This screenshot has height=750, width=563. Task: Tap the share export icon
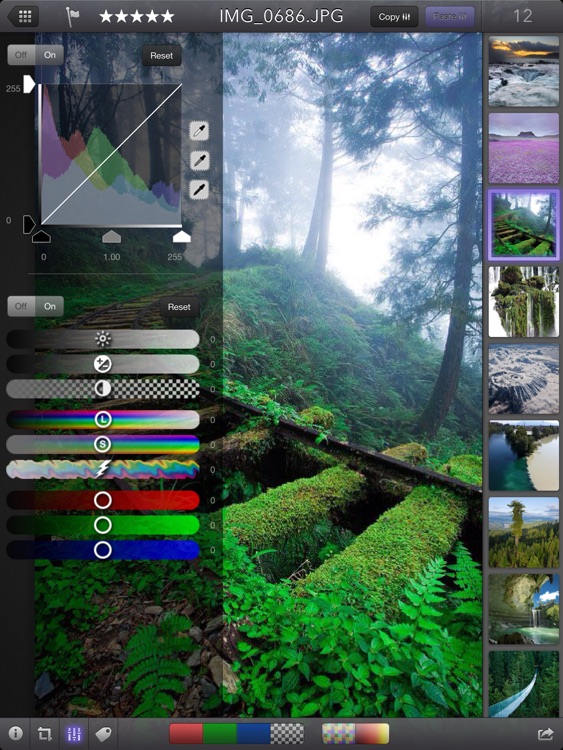545,734
